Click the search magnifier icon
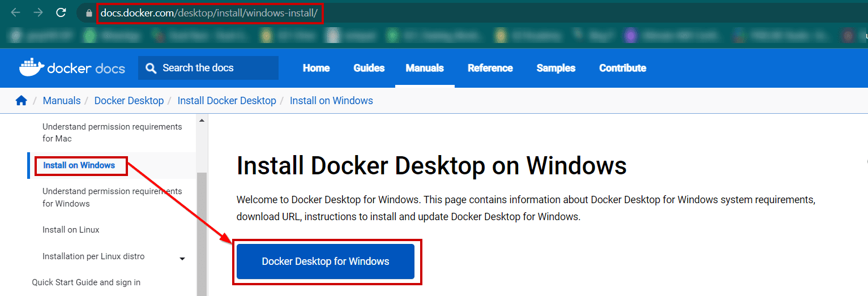This screenshot has width=868, height=296. pyautogui.click(x=151, y=68)
